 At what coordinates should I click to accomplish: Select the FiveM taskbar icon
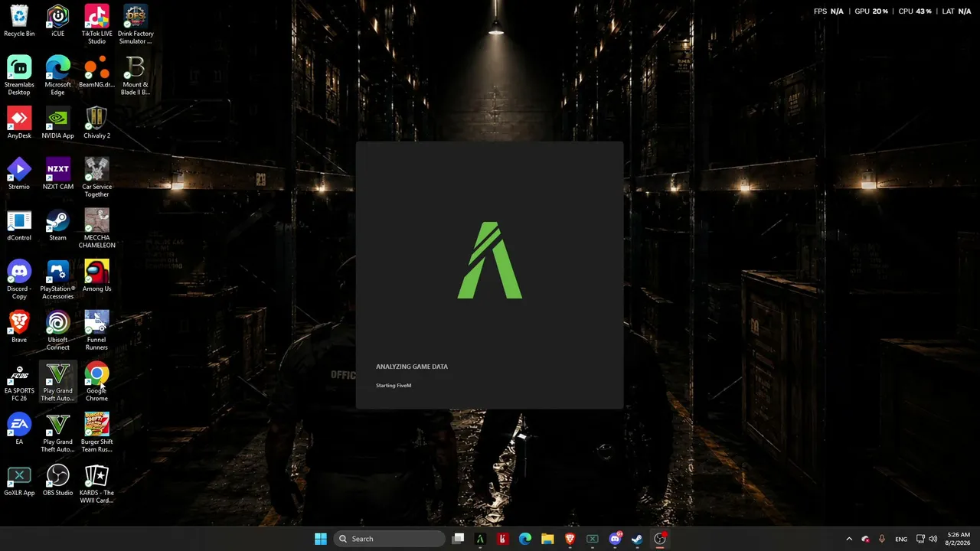click(x=480, y=539)
